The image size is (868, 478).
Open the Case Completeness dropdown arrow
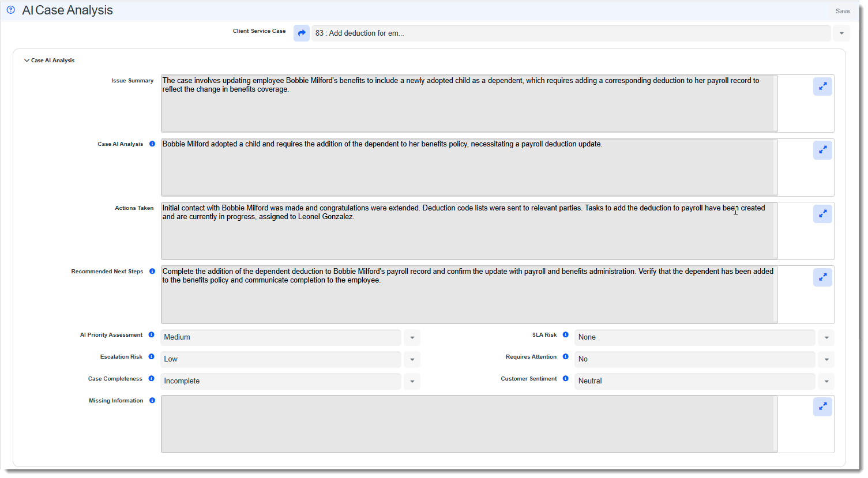tap(412, 381)
